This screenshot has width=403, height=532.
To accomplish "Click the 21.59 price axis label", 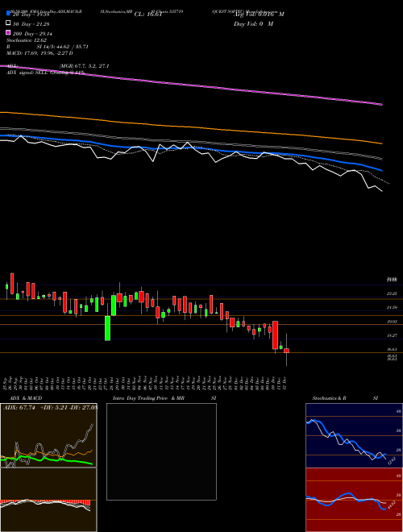I will 393,307.
